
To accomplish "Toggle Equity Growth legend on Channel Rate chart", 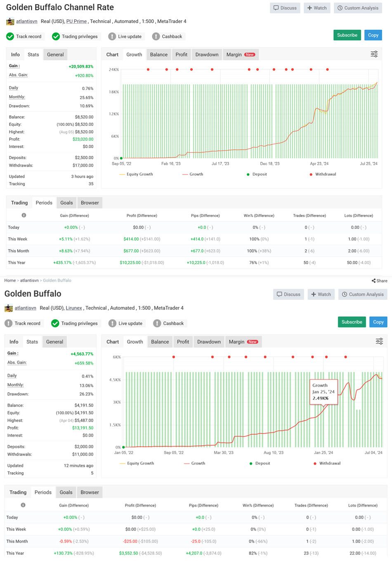I will click(x=136, y=174).
